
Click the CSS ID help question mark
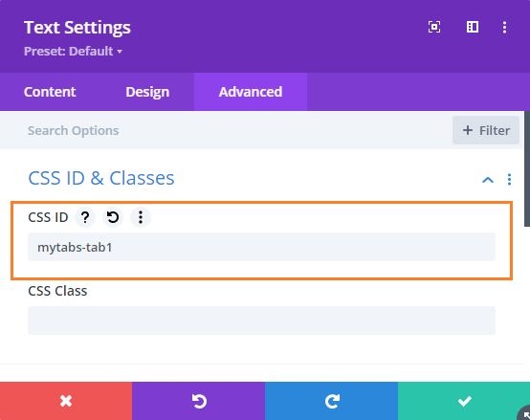tap(85, 217)
